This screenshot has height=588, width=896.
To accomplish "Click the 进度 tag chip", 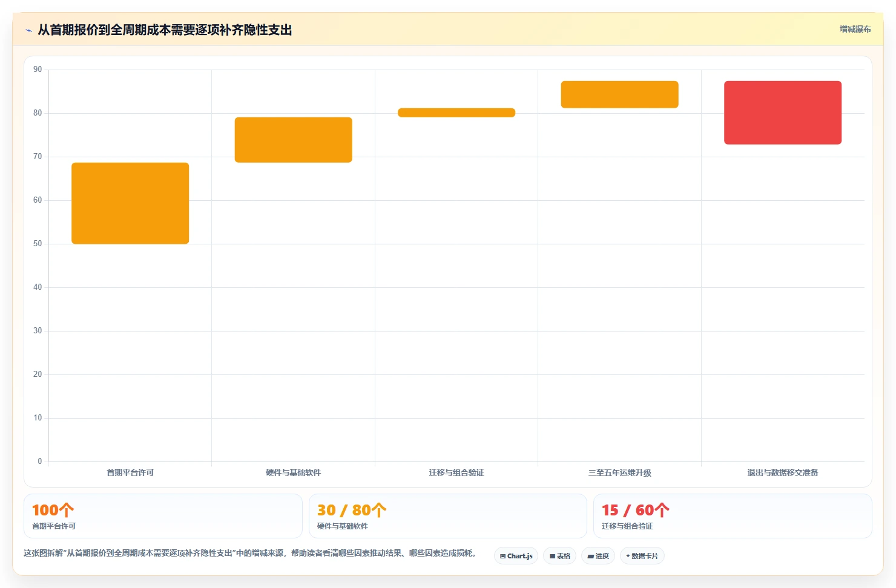I will [x=598, y=556].
